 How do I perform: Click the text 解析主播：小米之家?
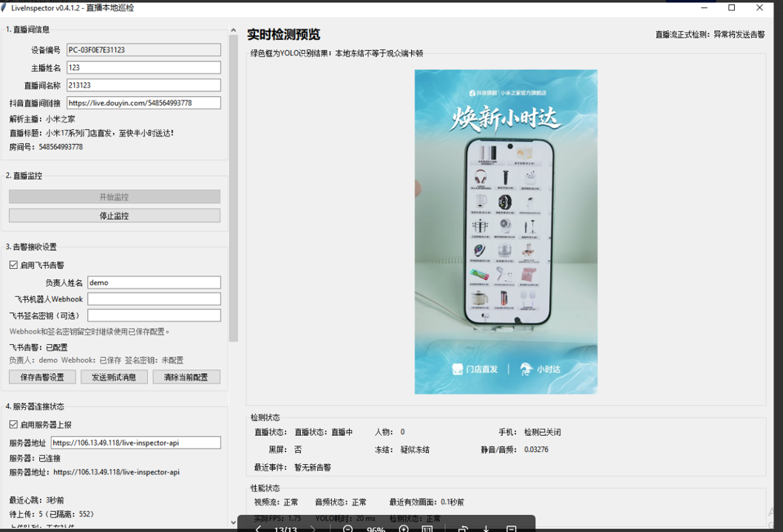42,119
